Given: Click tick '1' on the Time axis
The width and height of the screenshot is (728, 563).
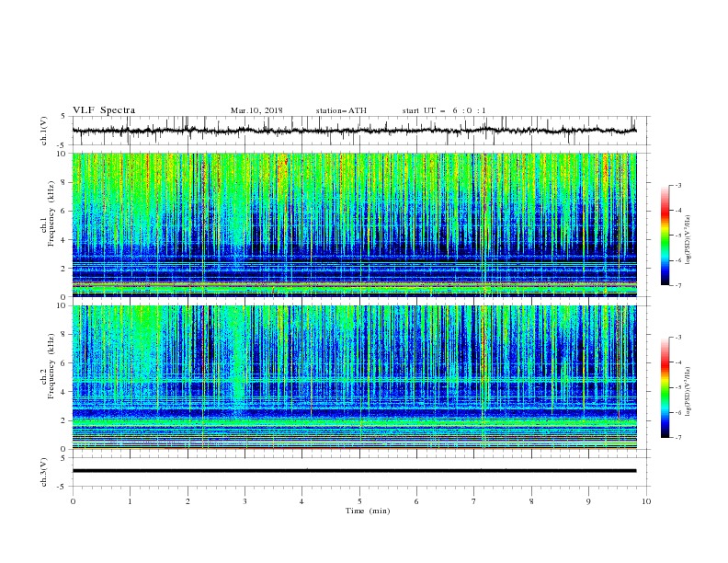Looking at the screenshot, I should [130, 501].
